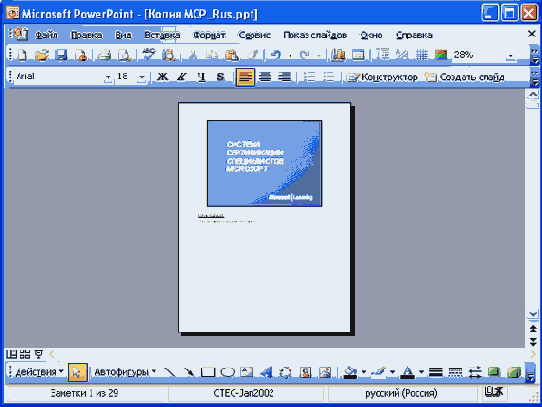This screenshot has width=542, height=407.
Task: Insert a chart using the toolbar icon
Action: (338, 55)
